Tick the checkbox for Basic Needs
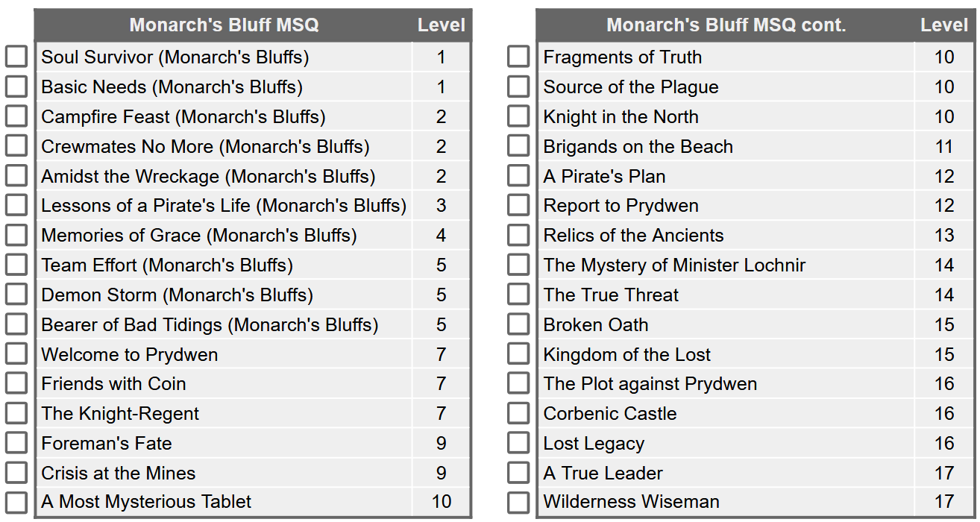 click(x=16, y=86)
